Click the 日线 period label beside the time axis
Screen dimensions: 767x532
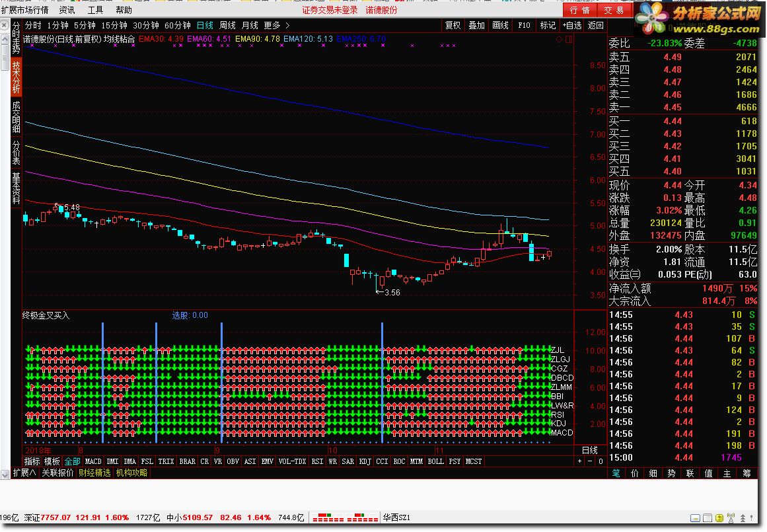[589, 450]
